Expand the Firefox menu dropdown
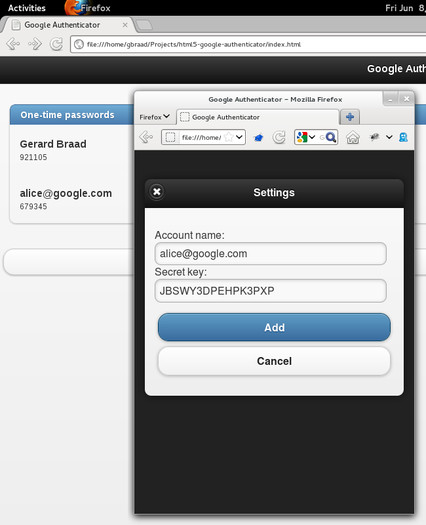This screenshot has width=426, height=525. 154,117
